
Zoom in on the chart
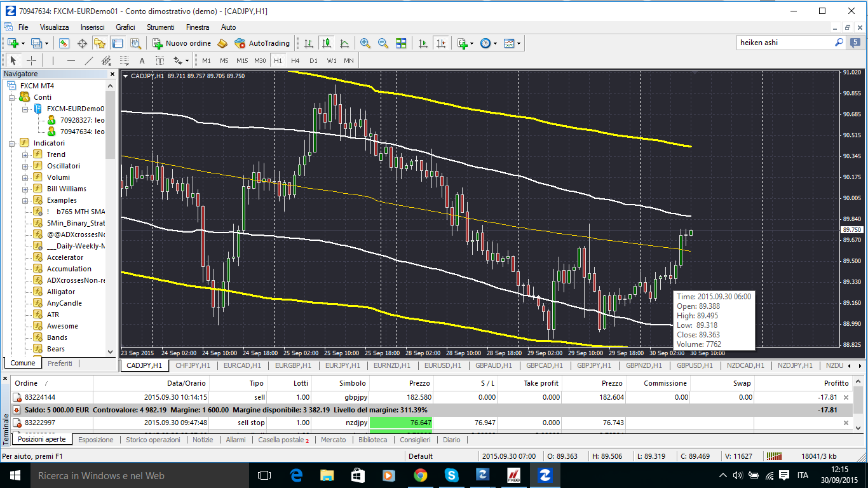click(365, 43)
